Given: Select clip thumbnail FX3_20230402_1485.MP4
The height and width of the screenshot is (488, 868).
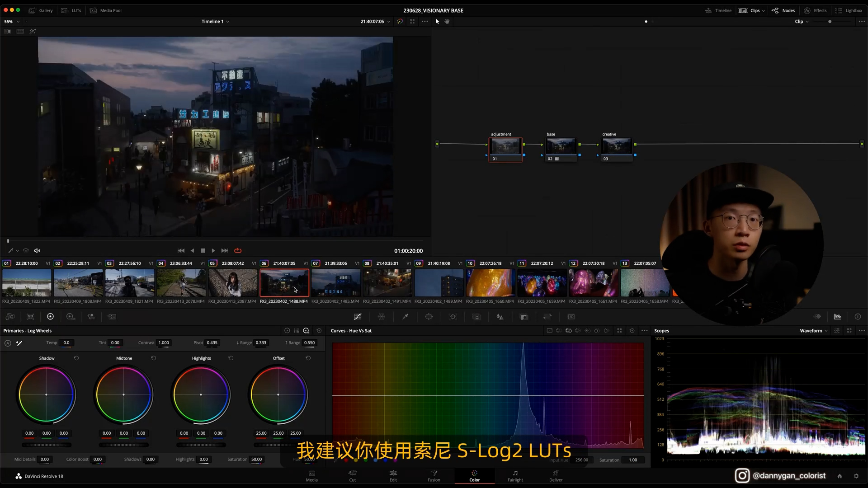Looking at the screenshot, I should pos(335,283).
